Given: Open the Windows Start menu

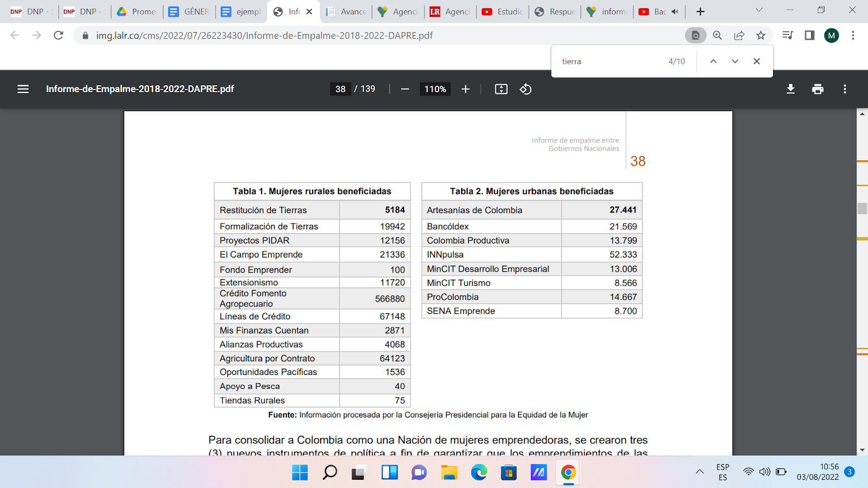Looking at the screenshot, I should pos(299,472).
